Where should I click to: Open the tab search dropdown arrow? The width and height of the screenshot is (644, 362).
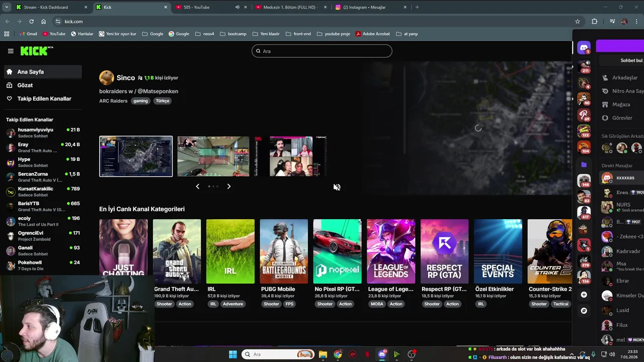pos(7,7)
